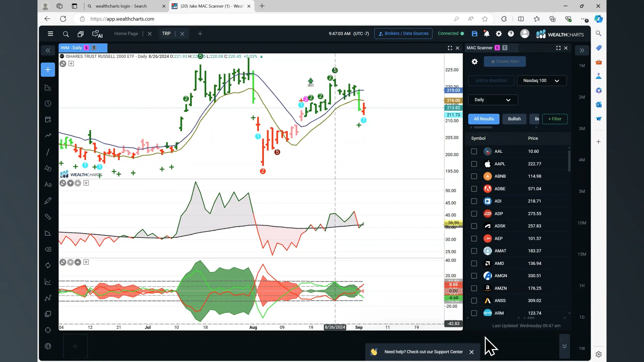Select the text Aa annotation tool
This screenshot has height=362, width=644.
[x=48, y=184]
